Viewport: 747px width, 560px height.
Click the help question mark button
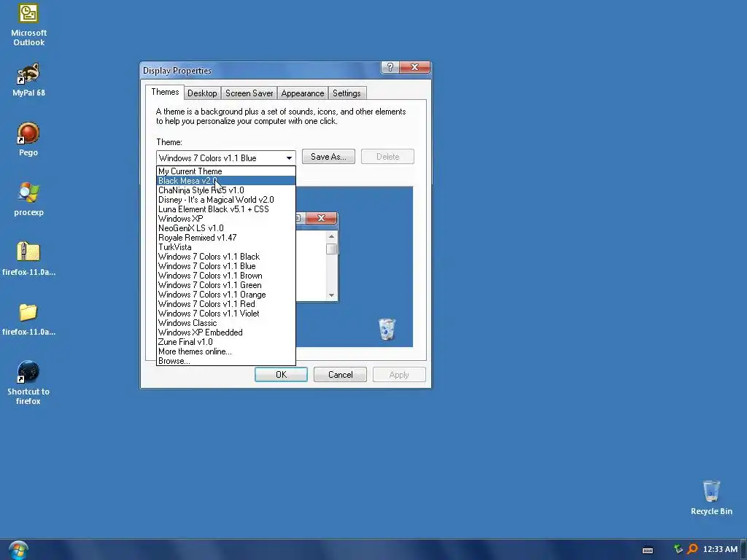tap(390, 67)
